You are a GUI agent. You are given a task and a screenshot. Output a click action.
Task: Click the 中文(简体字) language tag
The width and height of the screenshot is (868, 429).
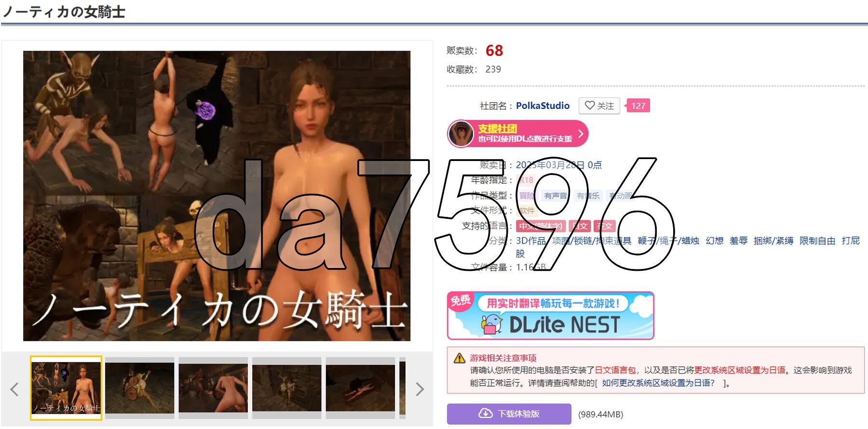(x=541, y=226)
